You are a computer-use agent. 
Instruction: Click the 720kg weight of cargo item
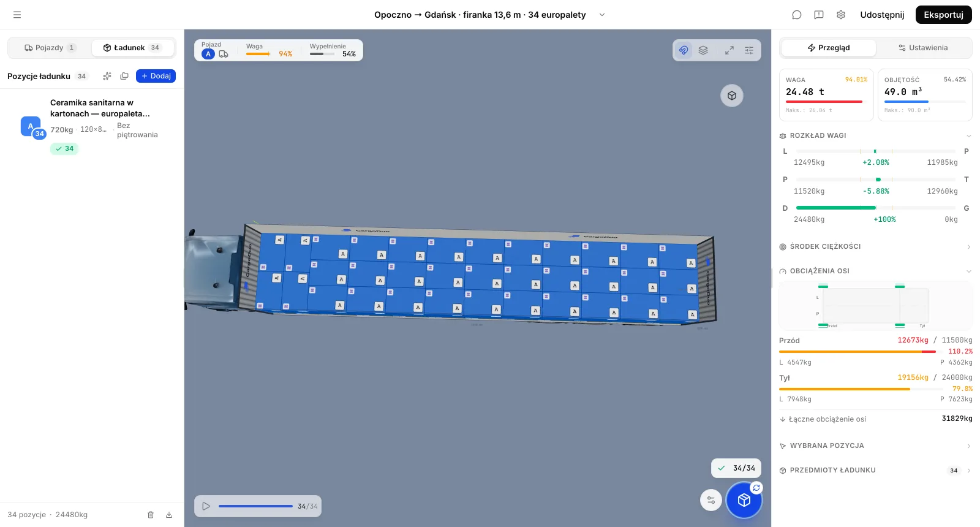point(61,130)
